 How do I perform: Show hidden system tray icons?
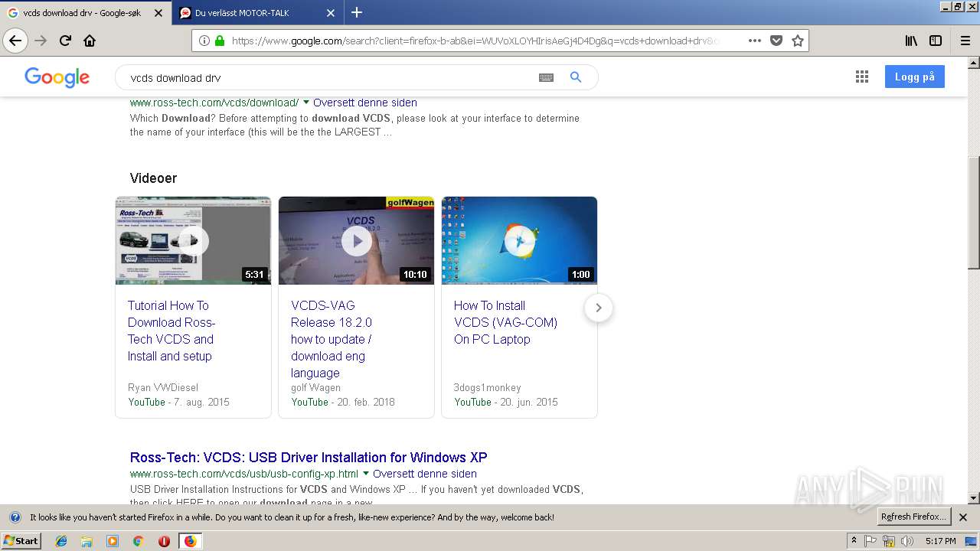click(x=854, y=541)
